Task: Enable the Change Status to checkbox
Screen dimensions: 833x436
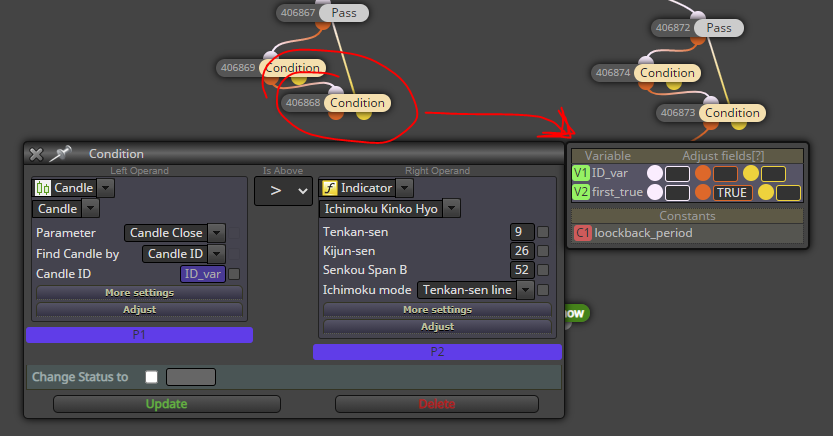Action: [x=151, y=377]
